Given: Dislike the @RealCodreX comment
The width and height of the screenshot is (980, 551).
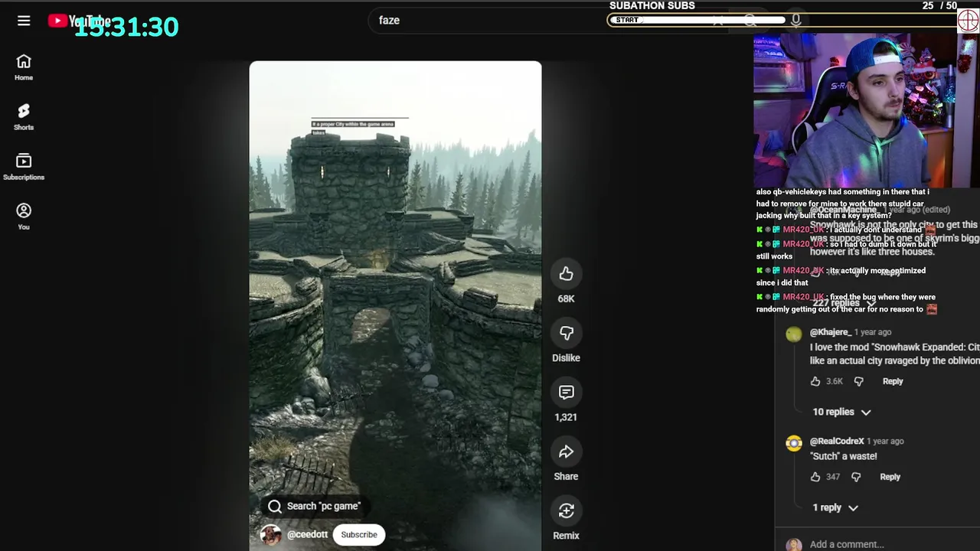Looking at the screenshot, I should coord(856,477).
